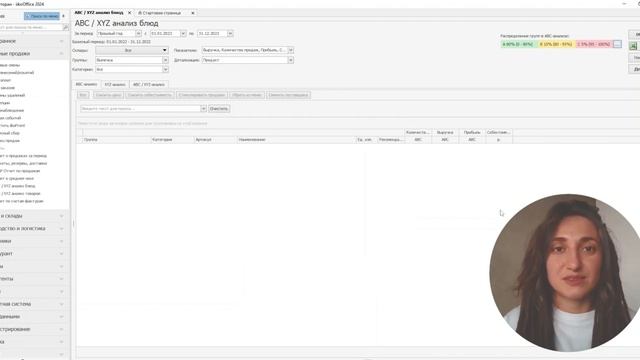The width and height of the screenshot is (640, 360).
Task: Open the period preset dropdown Прошлый год
Action: (x=138, y=33)
